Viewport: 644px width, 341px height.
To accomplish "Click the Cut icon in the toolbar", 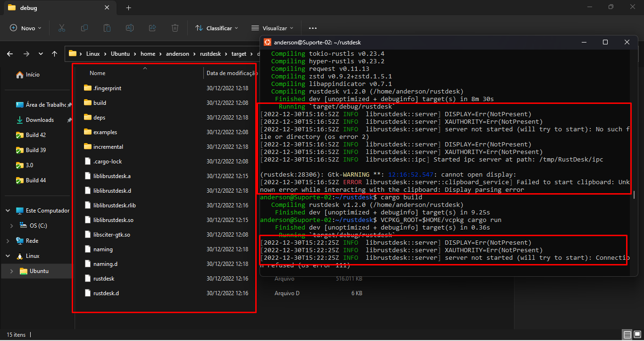I will pyautogui.click(x=61, y=28).
